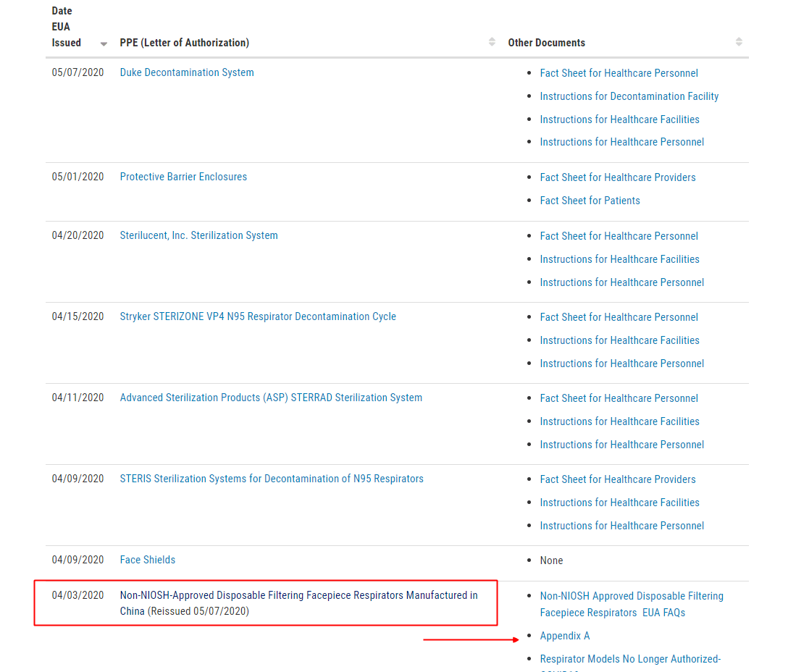Open Stryker STERIZONE VP4 Decontamination Cycle letter

[x=258, y=316]
